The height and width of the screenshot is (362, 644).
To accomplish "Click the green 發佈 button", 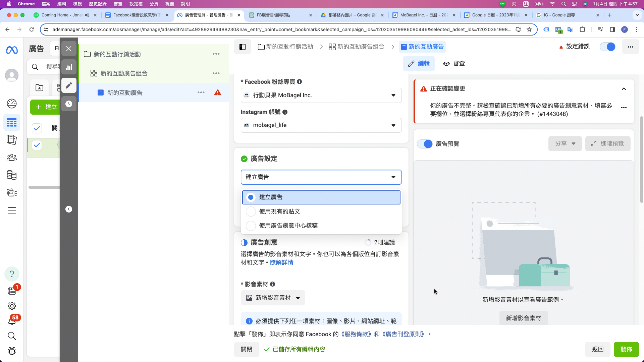I will pos(626,350).
